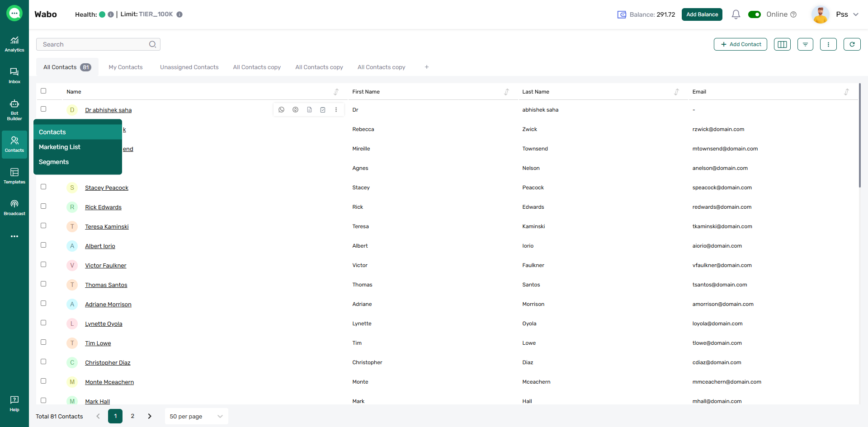The height and width of the screenshot is (427, 868).
Task: Sort by the Name column arrows
Action: 336,92
